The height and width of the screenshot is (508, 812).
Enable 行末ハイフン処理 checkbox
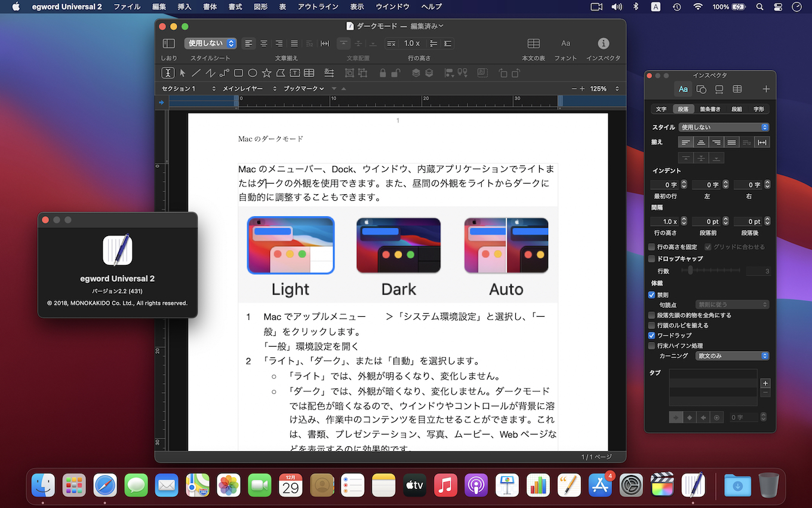[652, 345]
